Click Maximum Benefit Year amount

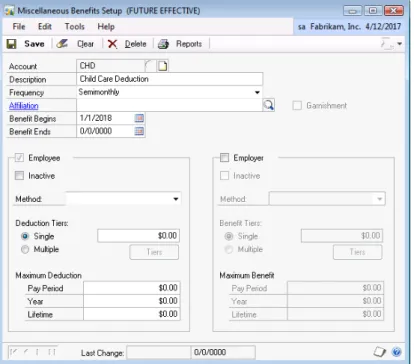pyautogui.click(x=336, y=301)
